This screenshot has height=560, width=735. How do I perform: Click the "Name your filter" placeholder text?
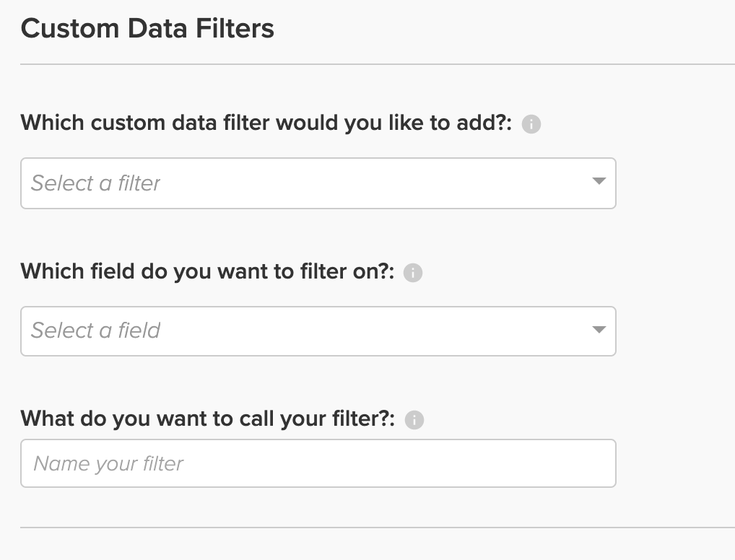(108, 464)
